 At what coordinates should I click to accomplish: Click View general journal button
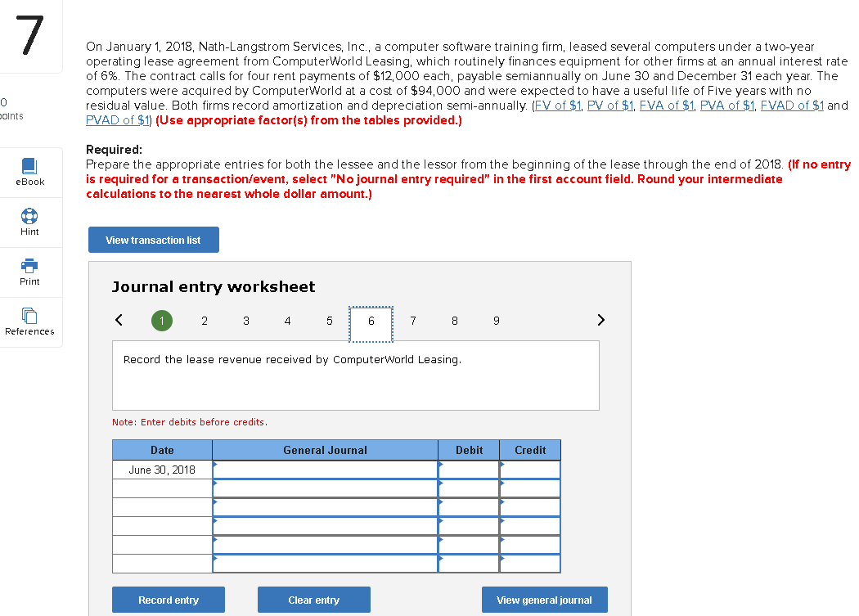(545, 600)
